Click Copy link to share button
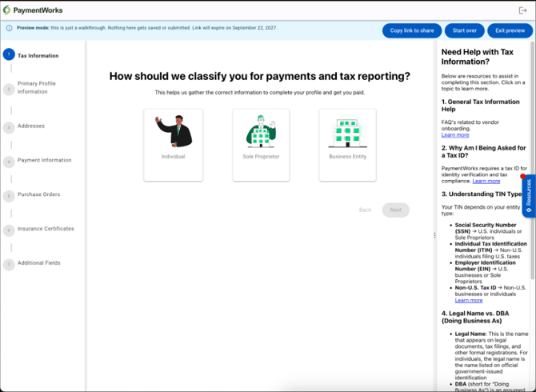The image size is (536, 392). [412, 30]
